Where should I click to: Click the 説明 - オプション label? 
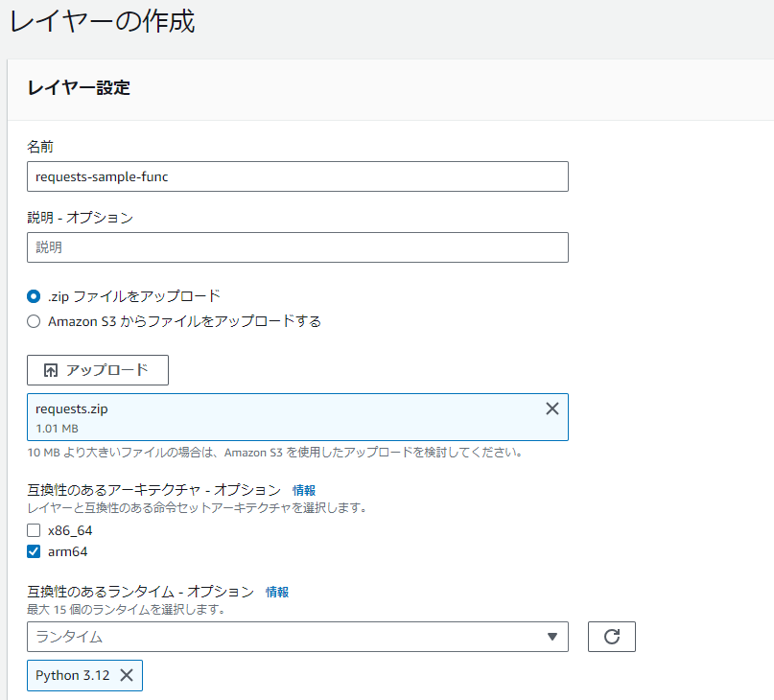pos(80,218)
